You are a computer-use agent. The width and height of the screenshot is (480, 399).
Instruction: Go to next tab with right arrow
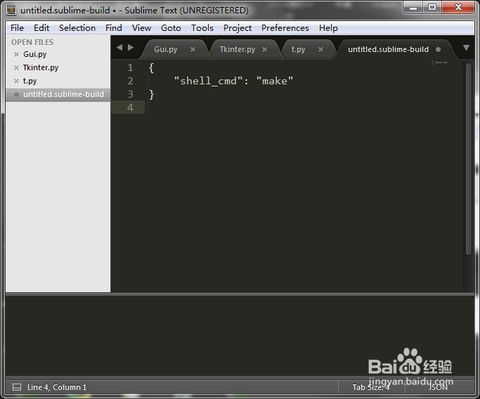(131, 48)
